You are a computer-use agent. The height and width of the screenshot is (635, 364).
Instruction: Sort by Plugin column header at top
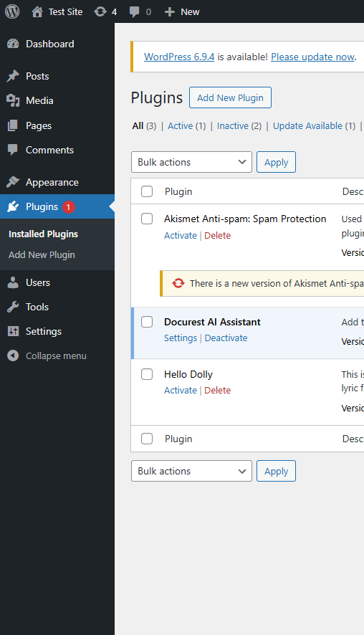point(178,191)
